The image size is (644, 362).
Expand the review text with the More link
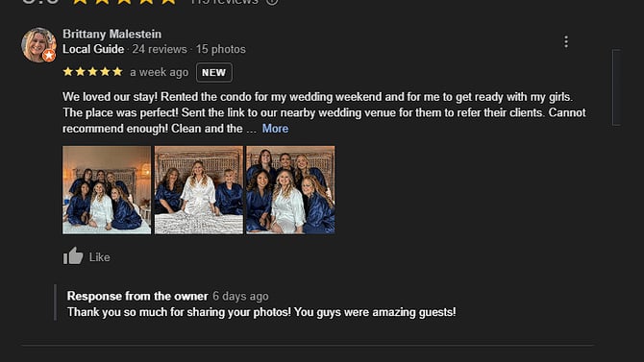[275, 129]
